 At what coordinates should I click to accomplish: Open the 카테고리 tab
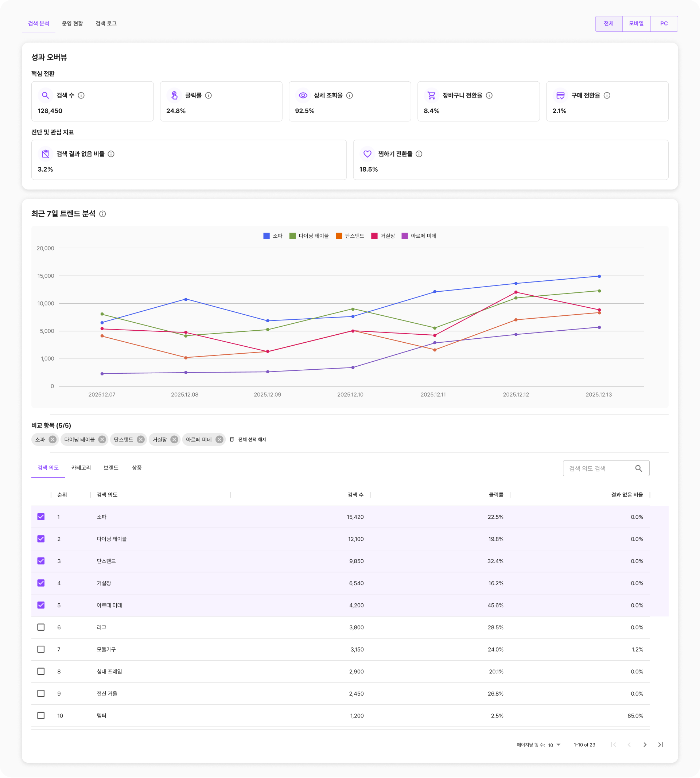[81, 468]
